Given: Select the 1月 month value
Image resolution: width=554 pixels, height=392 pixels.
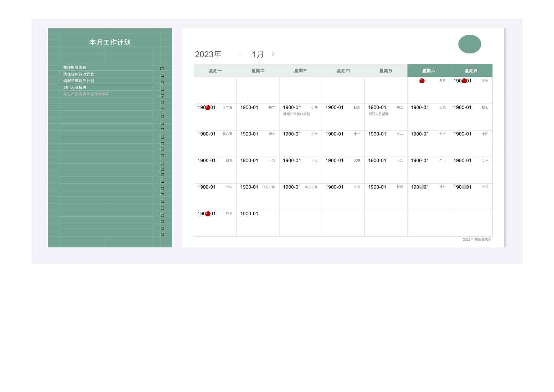Looking at the screenshot, I should [257, 54].
